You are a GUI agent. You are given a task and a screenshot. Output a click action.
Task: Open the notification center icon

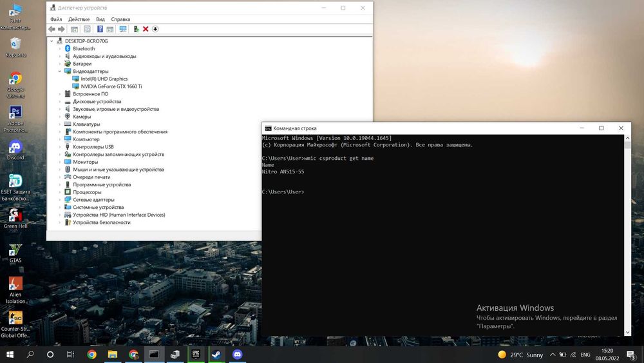click(631, 355)
